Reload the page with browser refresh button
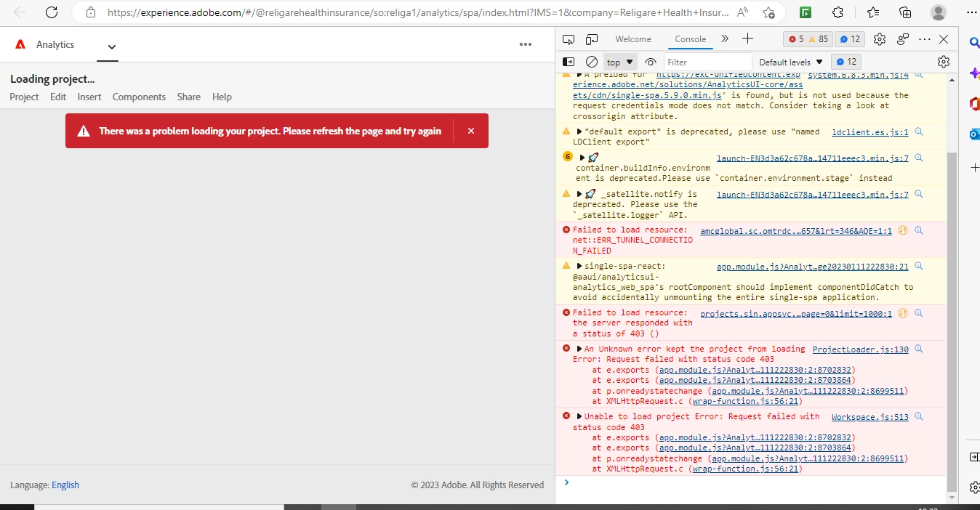Image resolution: width=980 pixels, height=510 pixels. [x=52, y=12]
